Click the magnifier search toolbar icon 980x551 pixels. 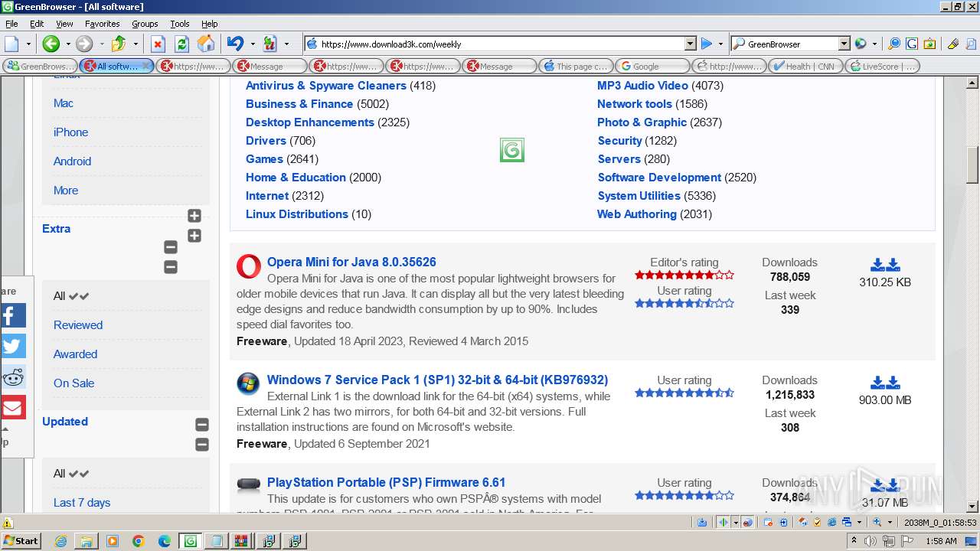[893, 44]
